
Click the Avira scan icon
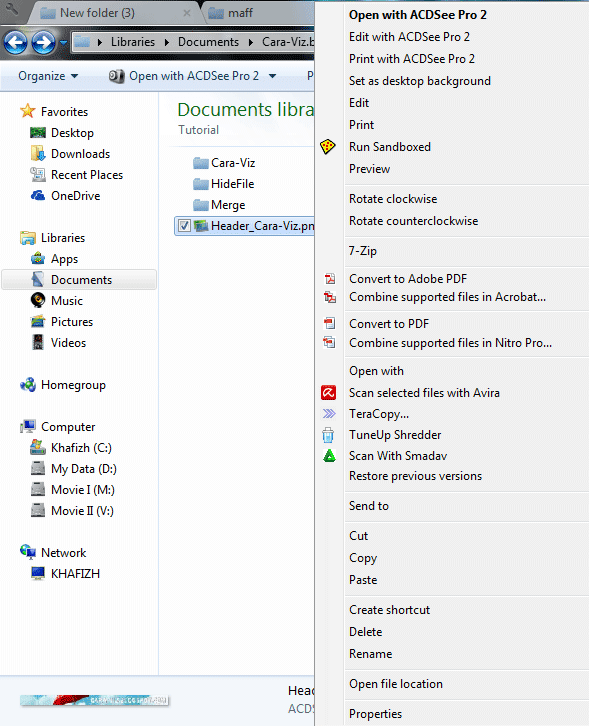328,393
